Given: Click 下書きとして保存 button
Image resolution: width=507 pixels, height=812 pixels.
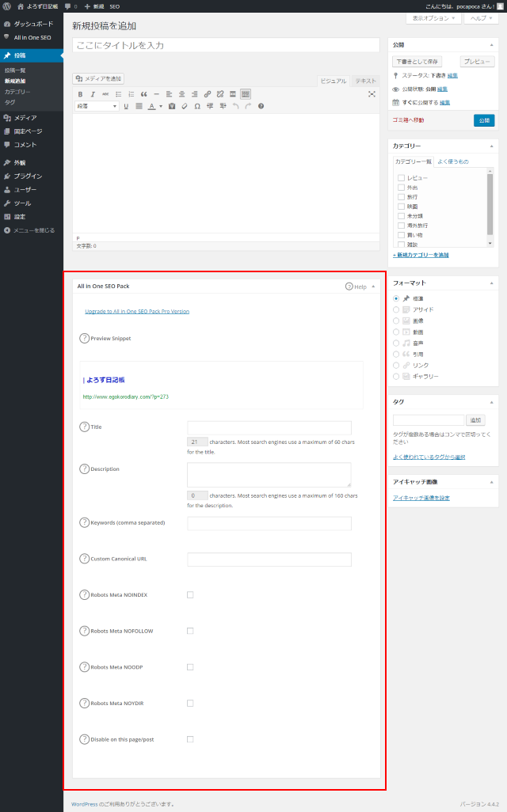Looking at the screenshot, I should [x=417, y=62].
